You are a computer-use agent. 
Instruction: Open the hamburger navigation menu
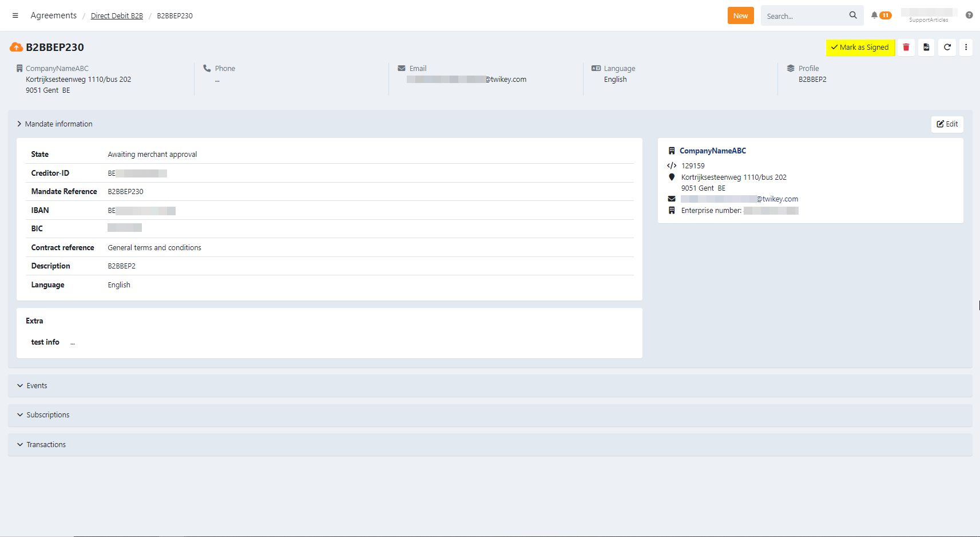(15, 15)
